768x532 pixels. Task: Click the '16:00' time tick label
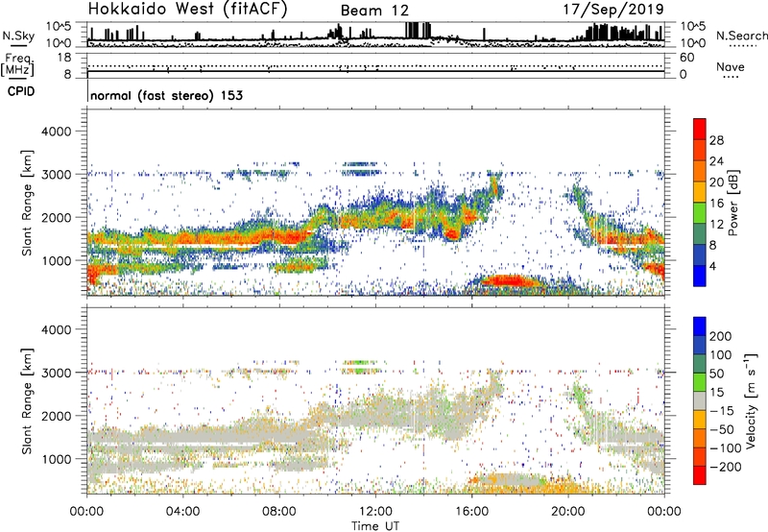coord(471,512)
